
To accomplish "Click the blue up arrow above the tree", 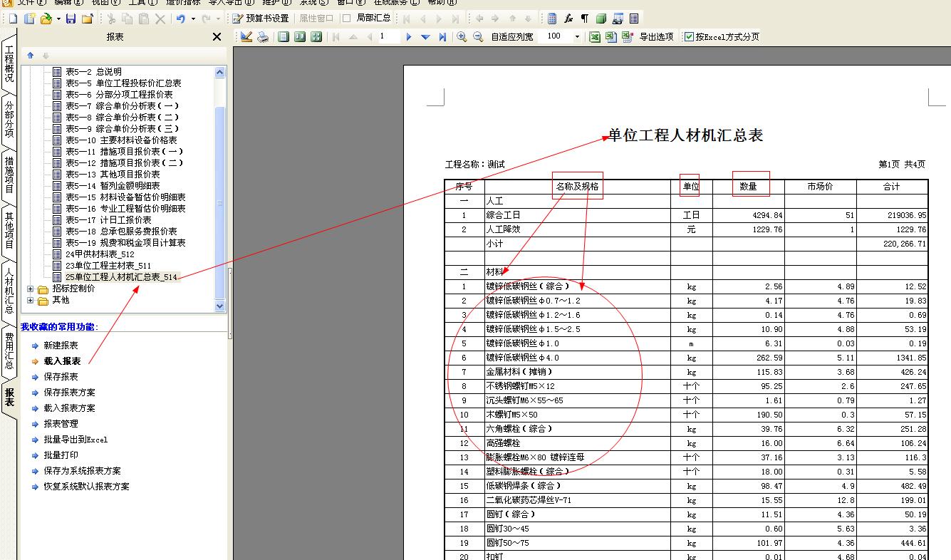I will click(31, 55).
